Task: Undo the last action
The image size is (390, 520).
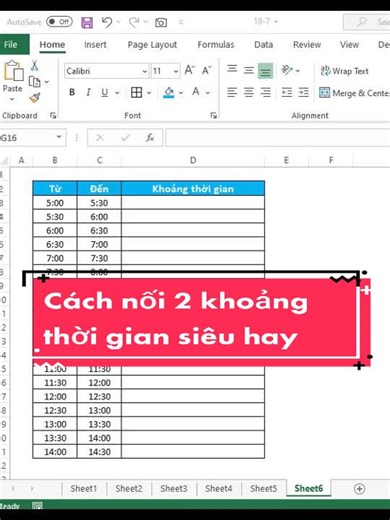Action: click(107, 22)
